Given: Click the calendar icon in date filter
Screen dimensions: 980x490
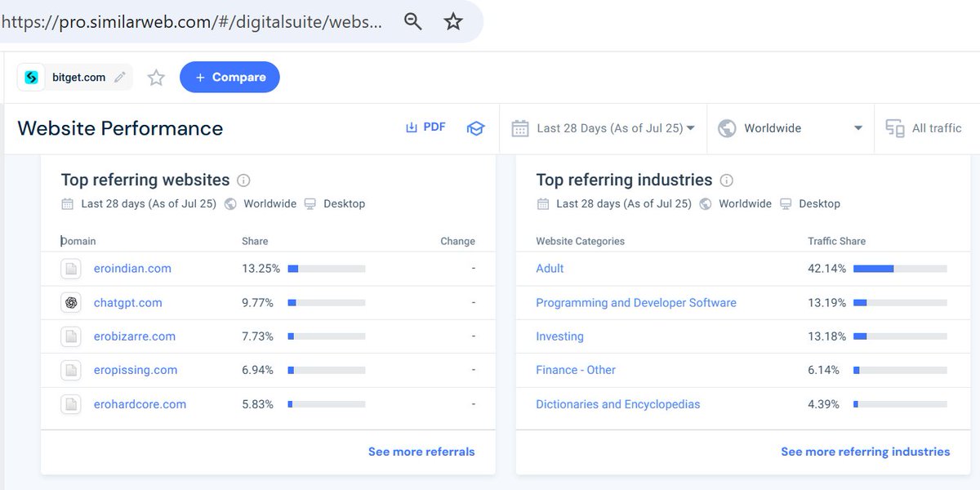Looking at the screenshot, I should tap(520, 128).
